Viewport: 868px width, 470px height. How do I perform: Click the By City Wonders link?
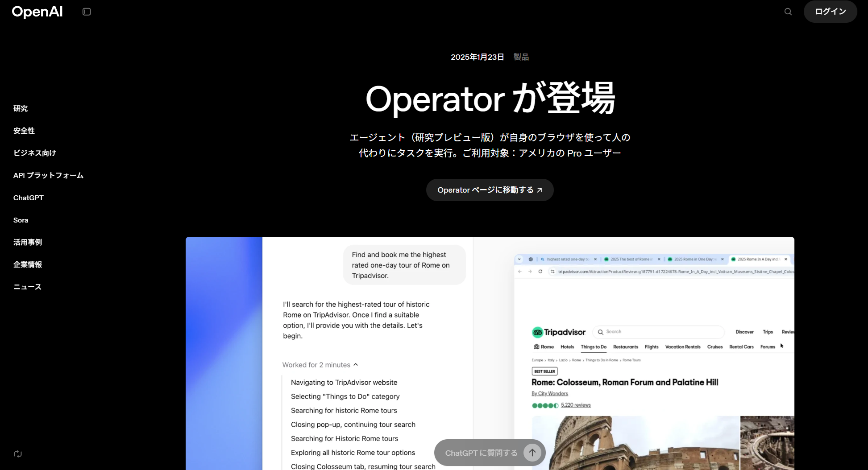(x=550, y=394)
